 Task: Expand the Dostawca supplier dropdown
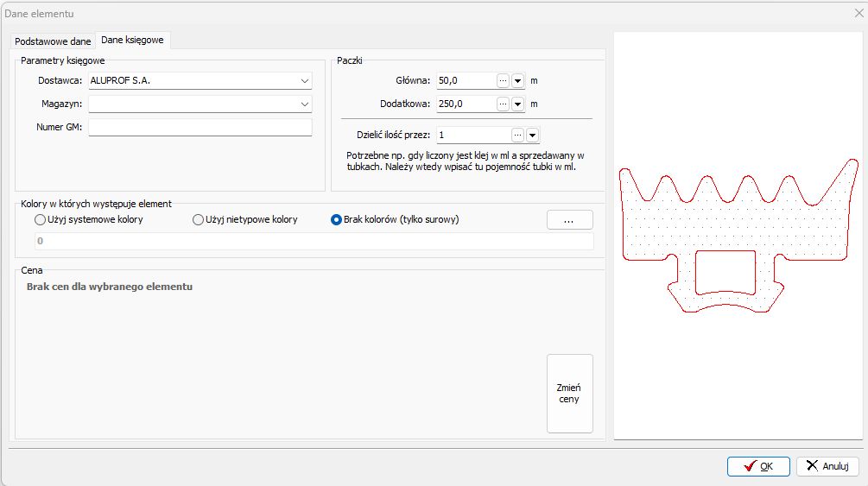click(305, 81)
